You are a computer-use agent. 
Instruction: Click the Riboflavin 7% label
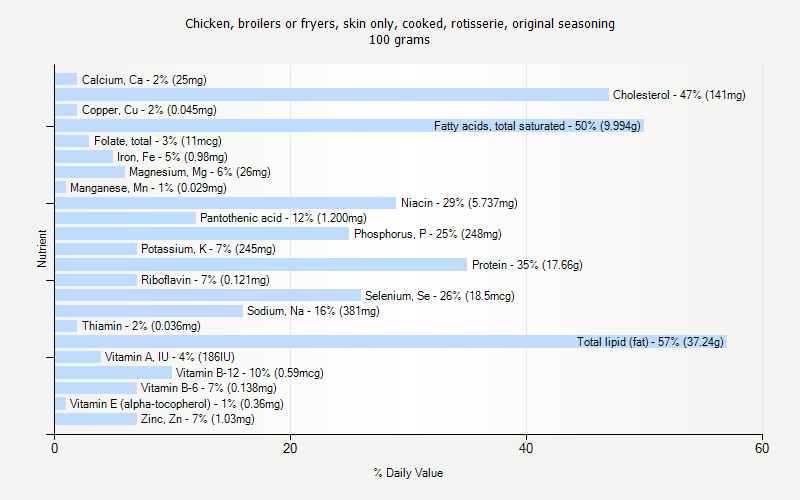coord(205,280)
